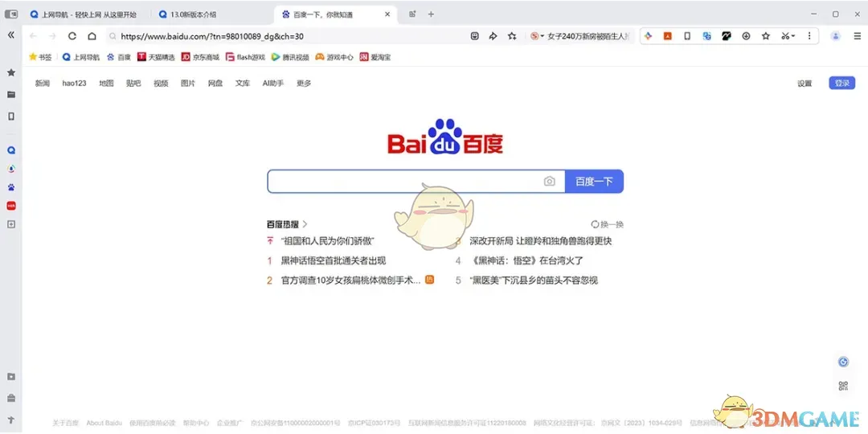Open a new tab with plus
This screenshot has height=434, width=868.
click(x=432, y=14)
